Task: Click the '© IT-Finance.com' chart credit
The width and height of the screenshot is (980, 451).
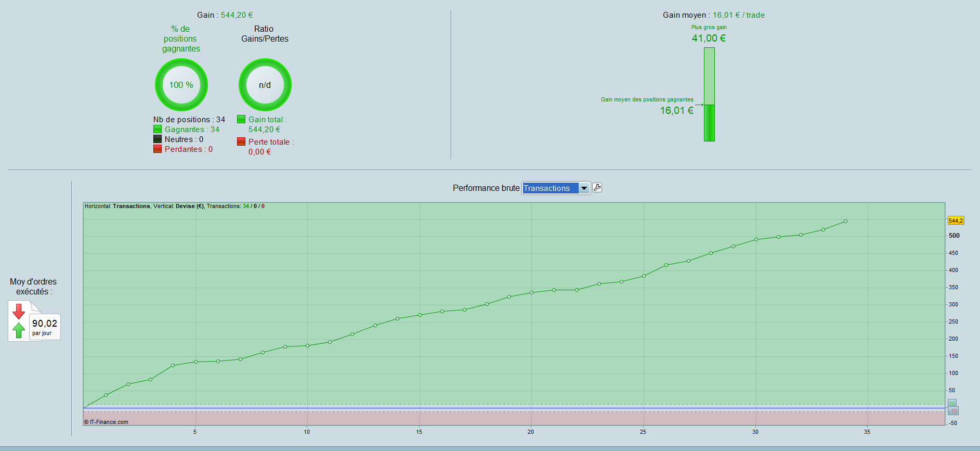Action: click(106, 422)
